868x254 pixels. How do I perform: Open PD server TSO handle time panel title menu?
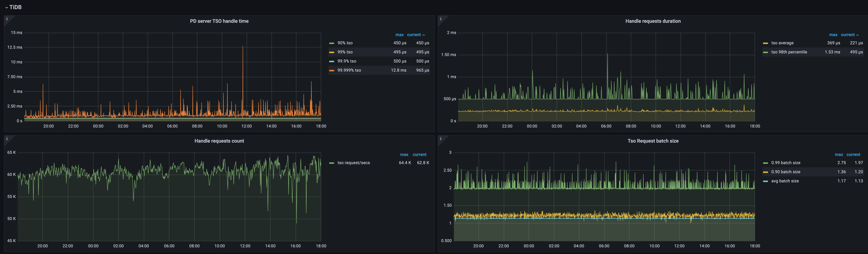219,21
